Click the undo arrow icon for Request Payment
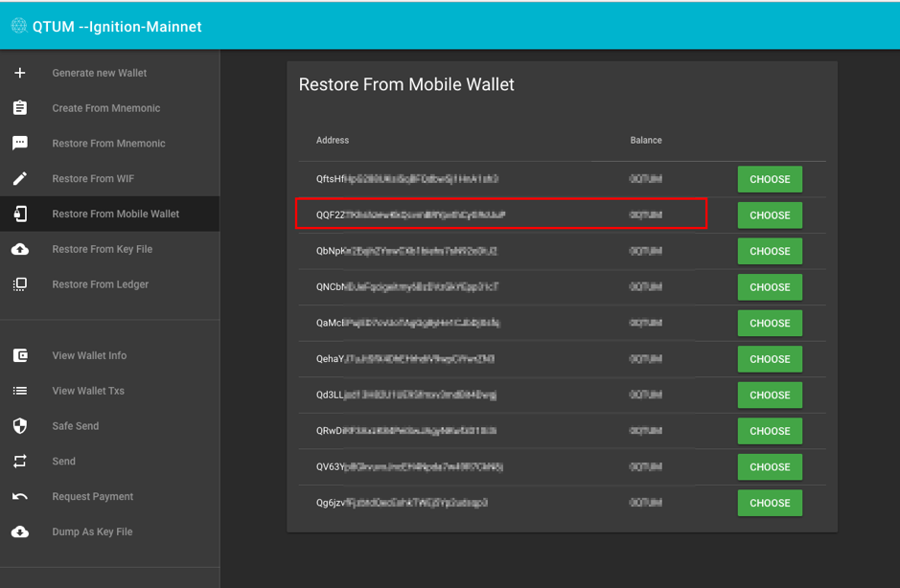900x588 pixels. click(x=20, y=496)
